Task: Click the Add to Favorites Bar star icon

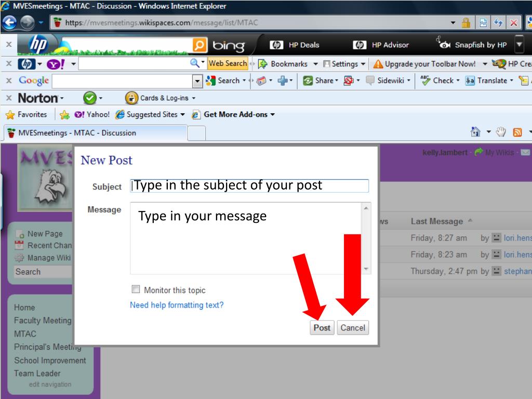Action: pos(64,115)
